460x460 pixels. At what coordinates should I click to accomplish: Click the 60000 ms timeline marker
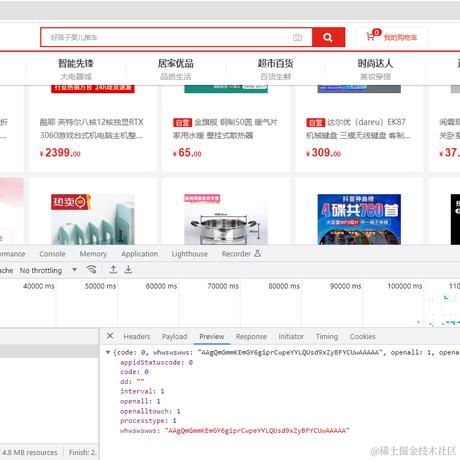pos(161,286)
